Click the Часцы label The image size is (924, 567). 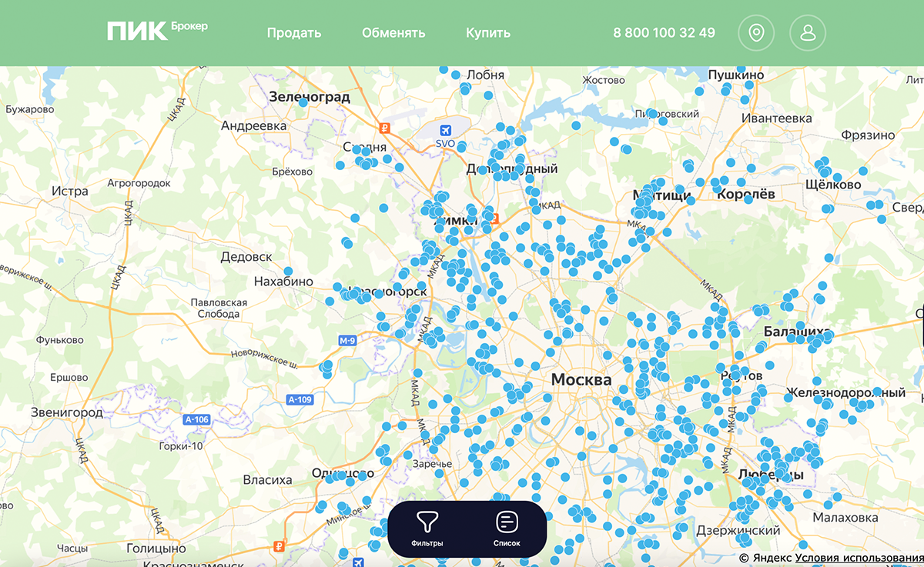click(x=73, y=548)
